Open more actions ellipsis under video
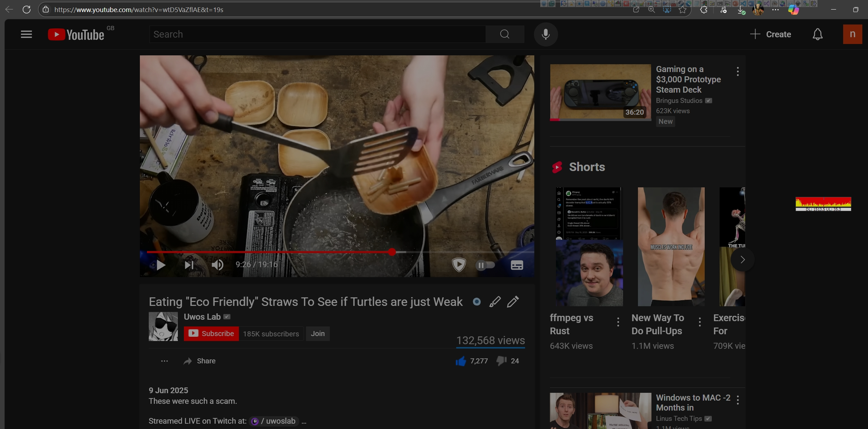868x429 pixels. click(164, 361)
